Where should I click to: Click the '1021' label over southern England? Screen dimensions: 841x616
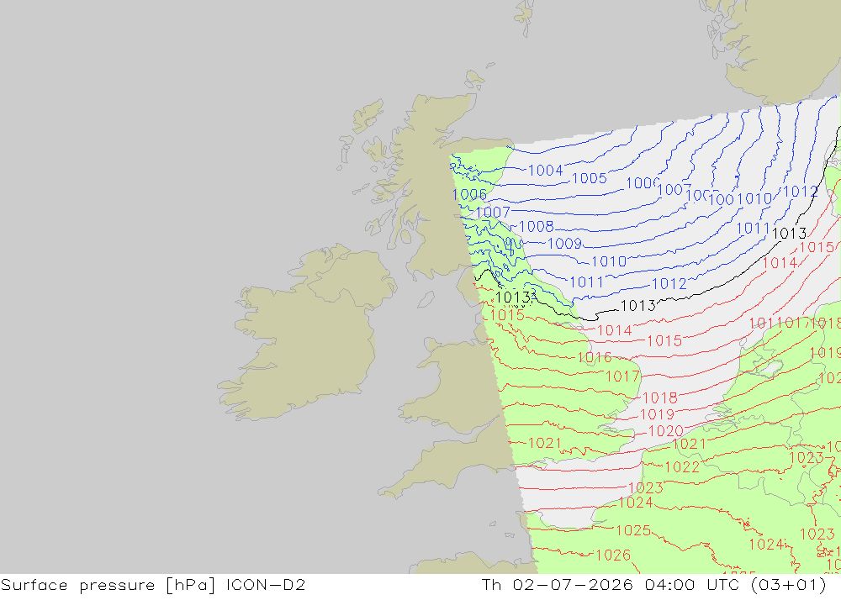(x=545, y=444)
